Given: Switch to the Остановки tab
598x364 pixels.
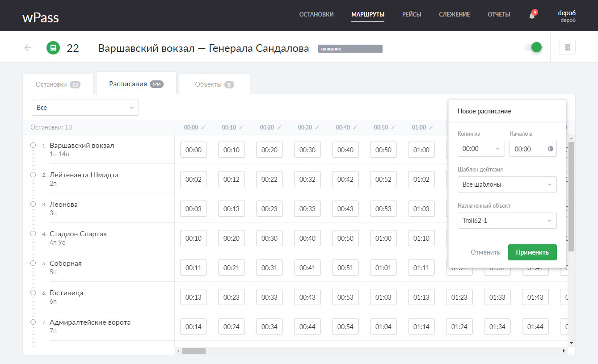Looking at the screenshot, I should tap(58, 84).
